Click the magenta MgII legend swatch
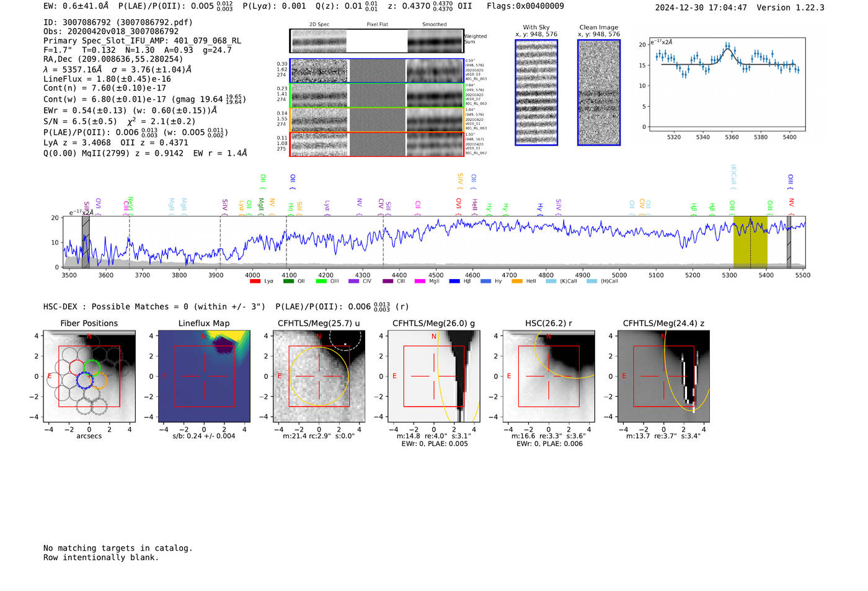The width and height of the screenshot is (868, 591). click(x=420, y=282)
